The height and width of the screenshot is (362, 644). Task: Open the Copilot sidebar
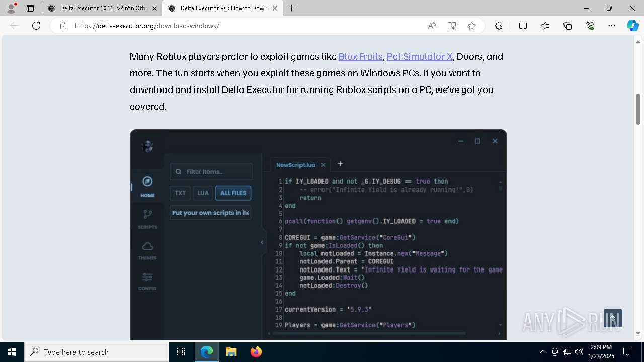click(x=632, y=26)
